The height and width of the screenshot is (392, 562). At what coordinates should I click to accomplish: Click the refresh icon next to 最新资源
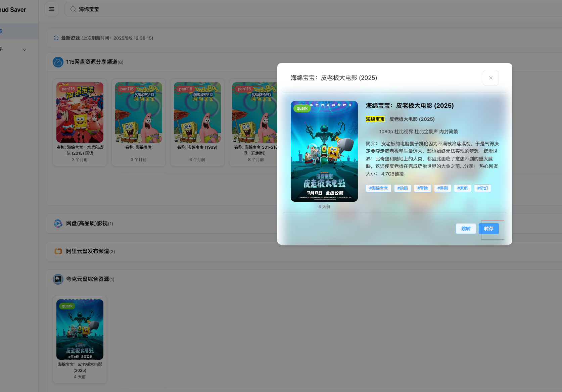coord(56,38)
